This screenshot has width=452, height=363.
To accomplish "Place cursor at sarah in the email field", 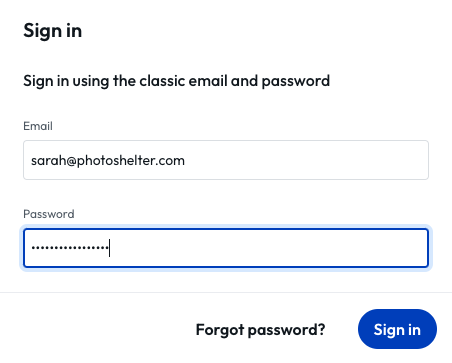I will pyautogui.click(x=49, y=161).
